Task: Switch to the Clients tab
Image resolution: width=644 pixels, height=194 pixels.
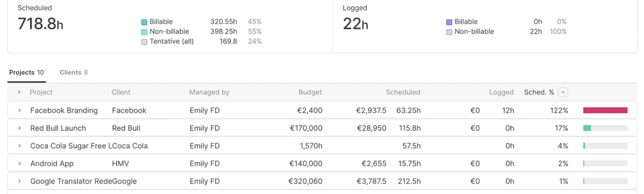Action: [x=73, y=73]
